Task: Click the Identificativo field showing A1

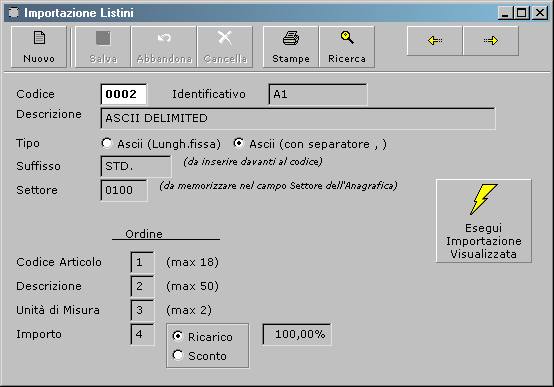Action: tap(318, 94)
